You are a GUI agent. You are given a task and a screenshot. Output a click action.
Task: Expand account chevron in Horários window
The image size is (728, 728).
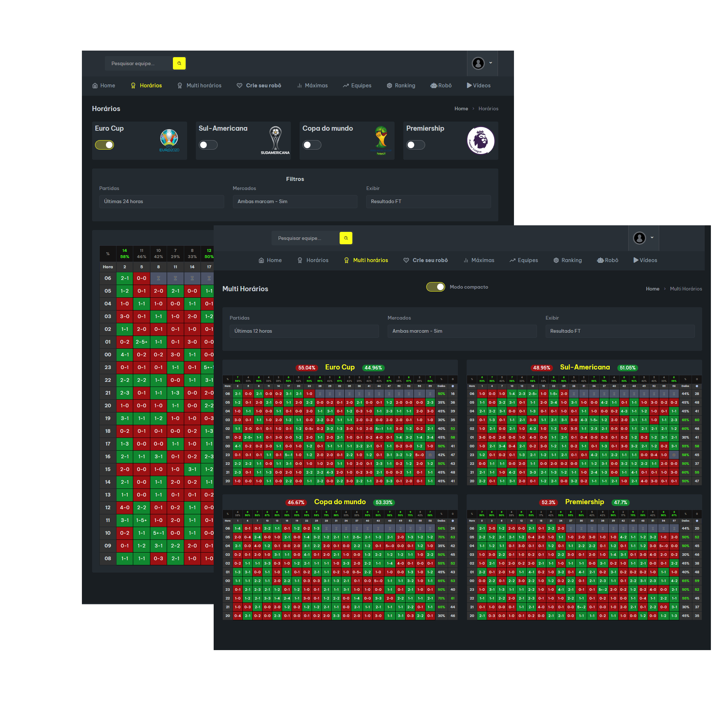click(x=491, y=63)
